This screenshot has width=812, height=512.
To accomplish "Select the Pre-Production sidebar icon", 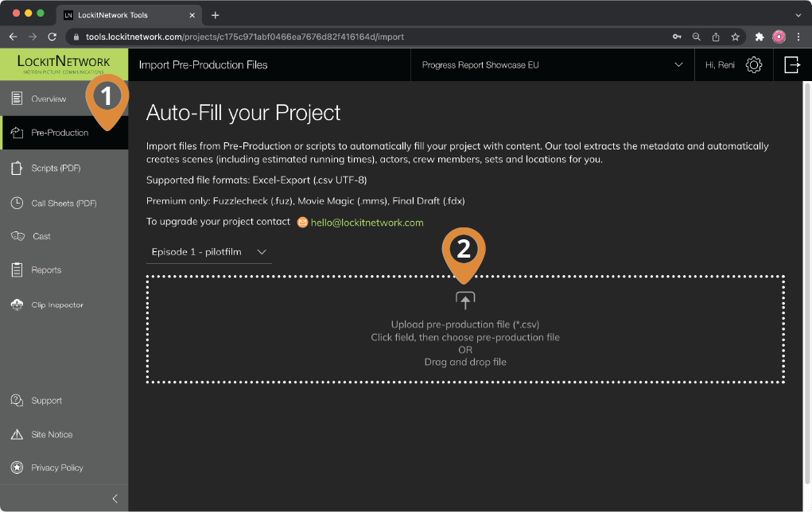I will click(17, 133).
